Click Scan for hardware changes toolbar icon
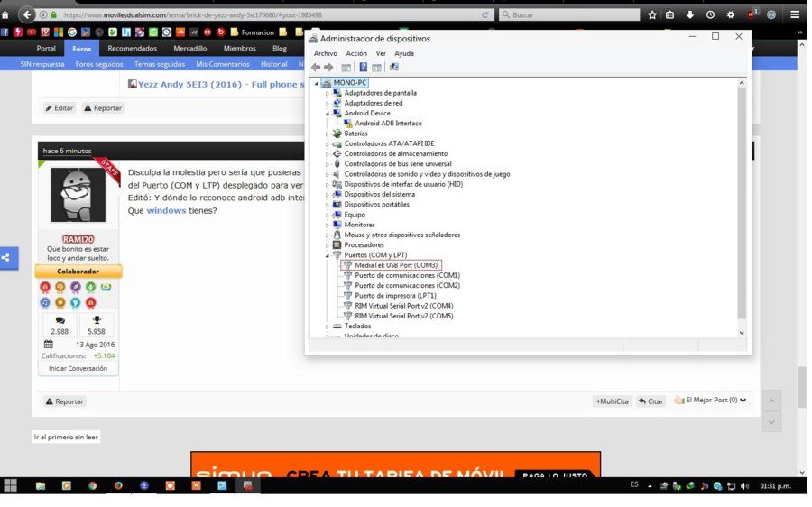The image size is (812, 507). point(394,68)
